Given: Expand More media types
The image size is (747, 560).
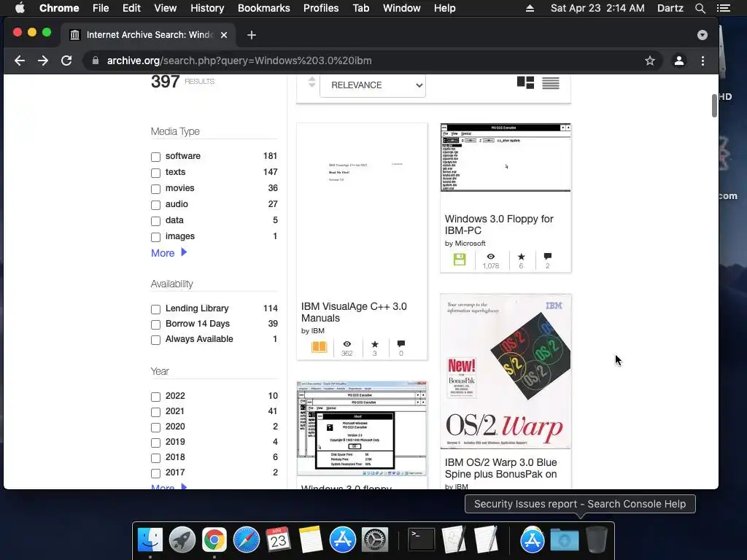Looking at the screenshot, I should coord(169,253).
